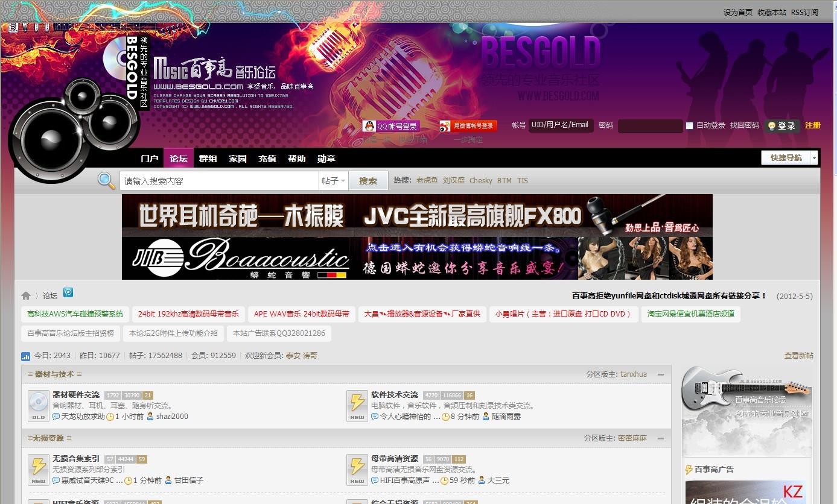Click the RSS订阅 link
The image size is (837, 504).
click(x=804, y=12)
